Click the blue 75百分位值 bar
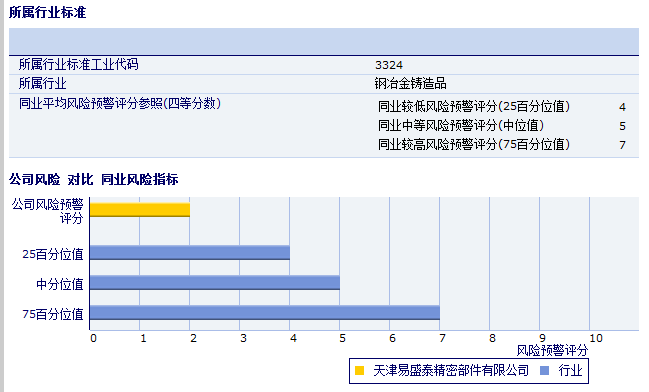 pyautogui.click(x=264, y=313)
